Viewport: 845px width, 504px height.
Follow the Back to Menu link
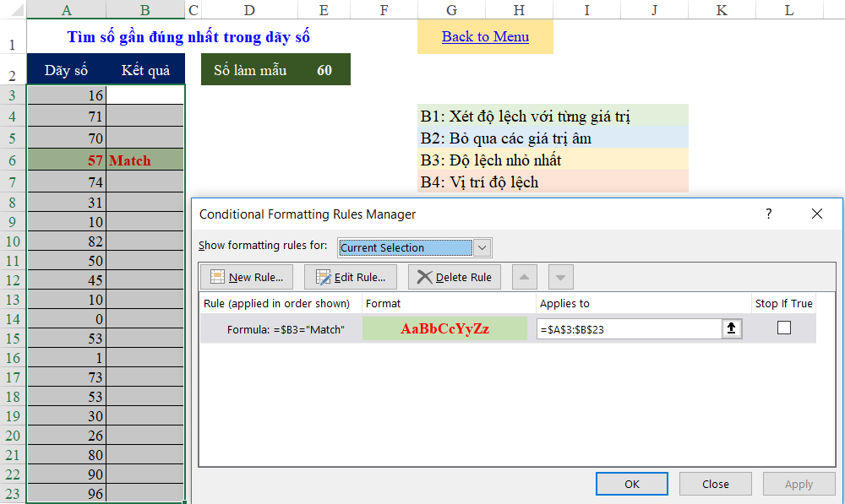[485, 37]
